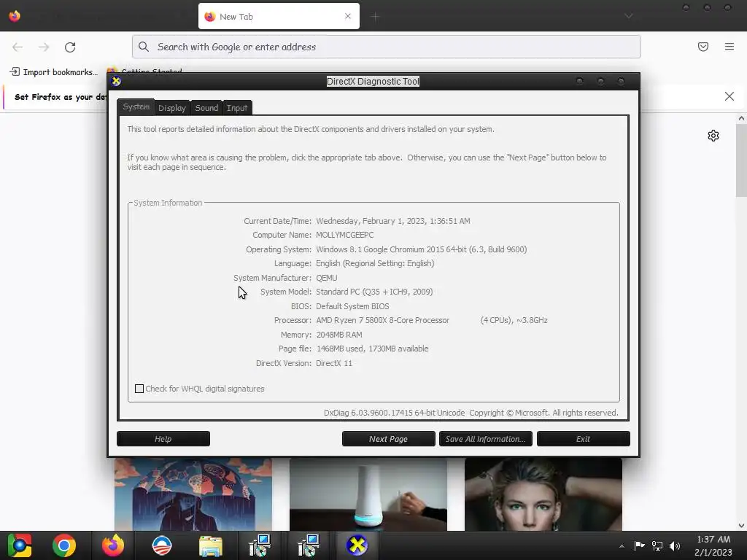Open umbrella illustration article thumbnail

click(193, 494)
